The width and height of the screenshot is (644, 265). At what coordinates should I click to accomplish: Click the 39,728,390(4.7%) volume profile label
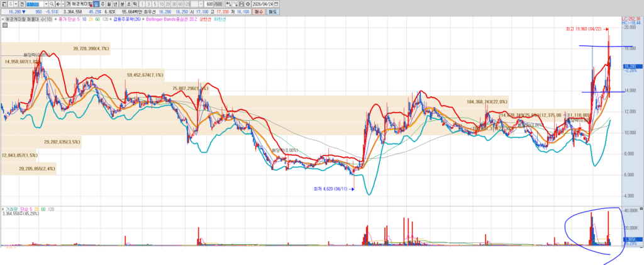pyautogui.click(x=91, y=48)
